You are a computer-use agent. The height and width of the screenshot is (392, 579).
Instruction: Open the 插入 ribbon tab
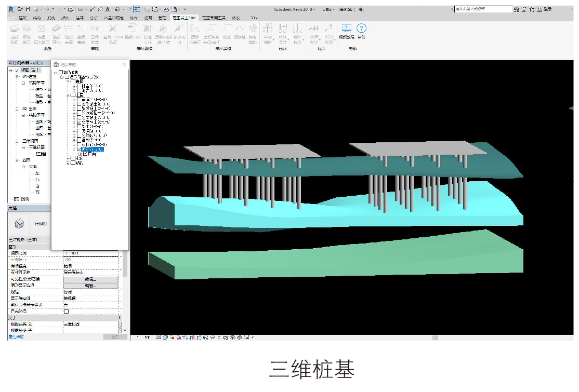coord(65,18)
